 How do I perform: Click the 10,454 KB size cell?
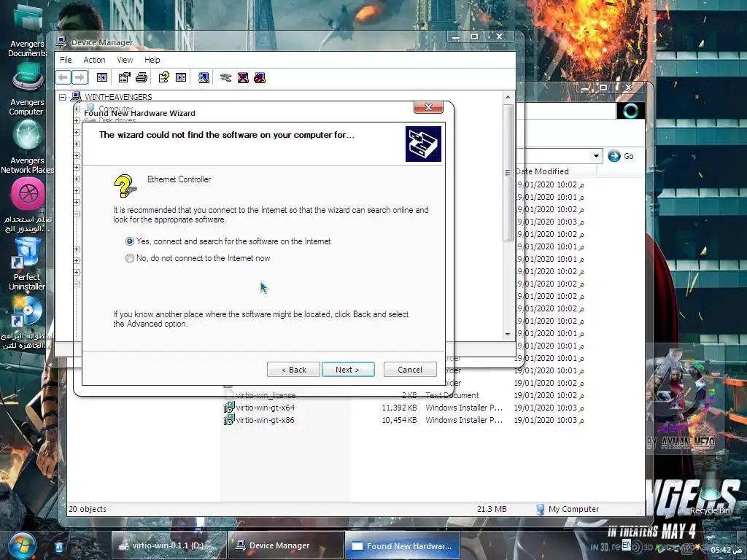click(x=399, y=420)
